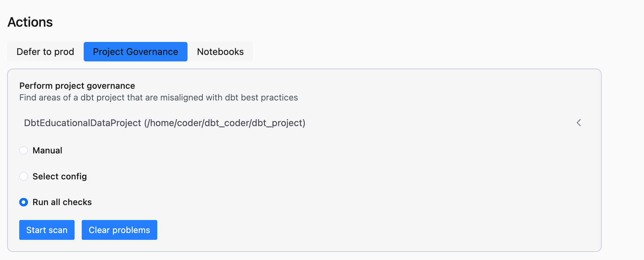Click the /home/coder/dbt_coder/dbt_project path text
This screenshot has width=644, height=260.
click(225, 123)
